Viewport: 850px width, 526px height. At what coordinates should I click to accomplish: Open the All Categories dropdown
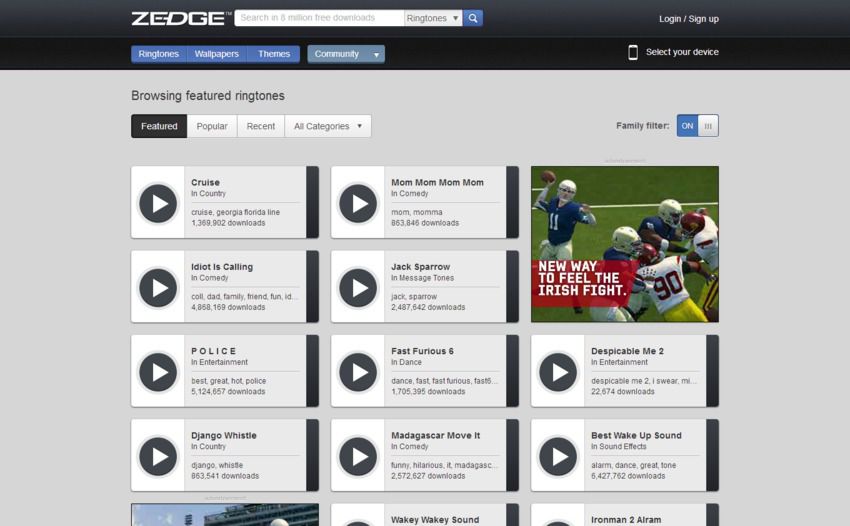pos(328,126)
